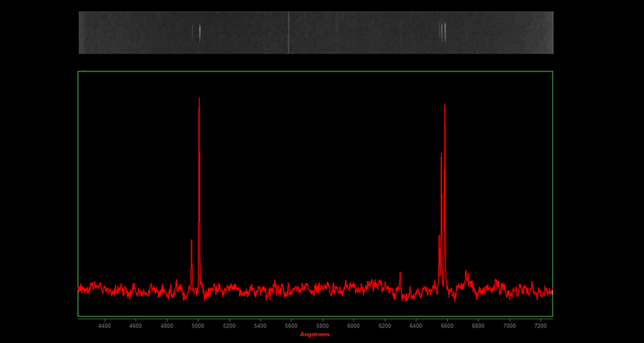Select the 4800 axis tick label
This screenshot has height=343, width=644.
pyautogui.click(x=167, y=326)
